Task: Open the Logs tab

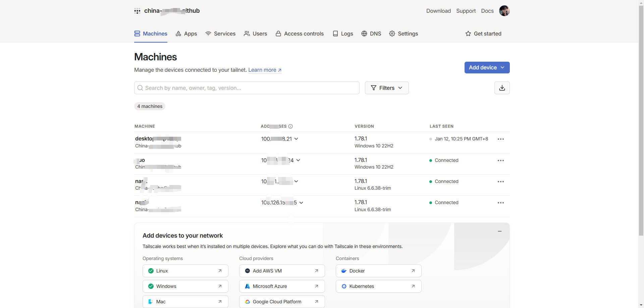Action: pyautogui.click(x=343, y=34)
